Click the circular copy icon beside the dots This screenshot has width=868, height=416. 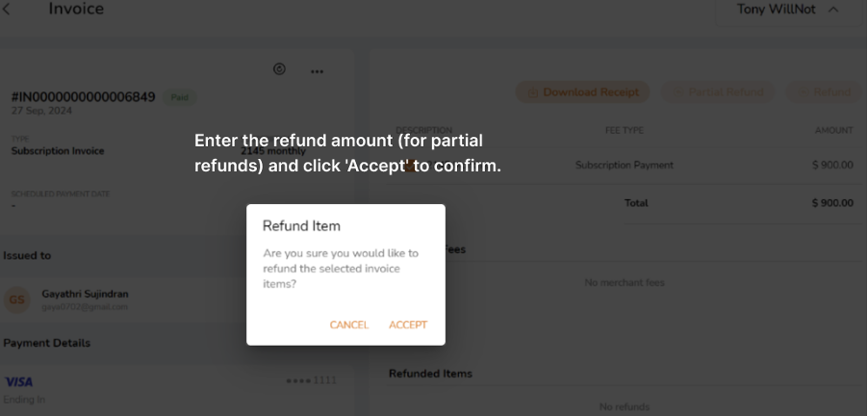[x=280, y=69]
